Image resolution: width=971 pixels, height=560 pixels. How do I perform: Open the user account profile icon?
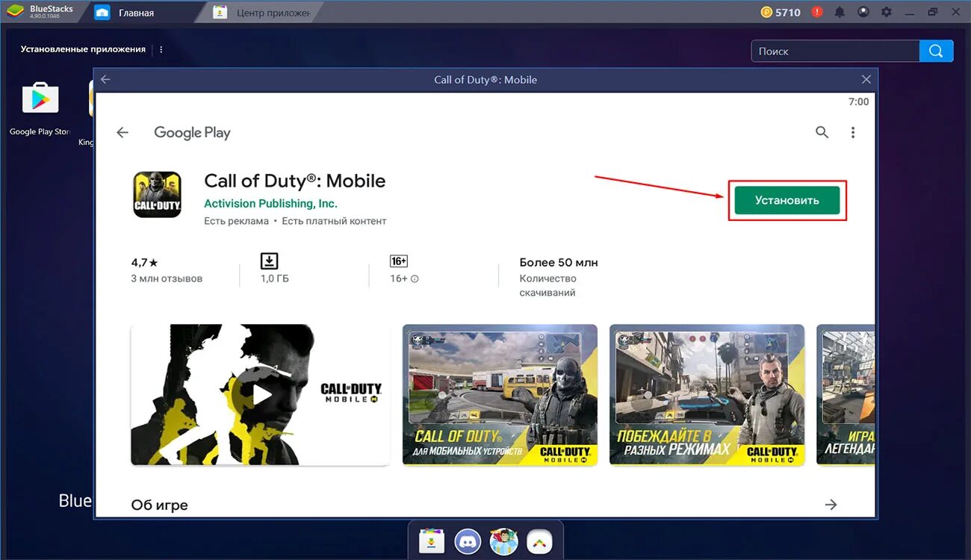coord(863,12)
